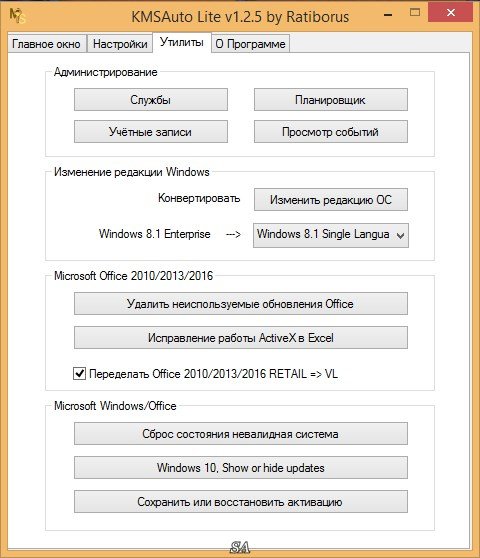Maximize the KMSAuto Lite window
The image size is (480, 558).
click(x=415, y=13)
